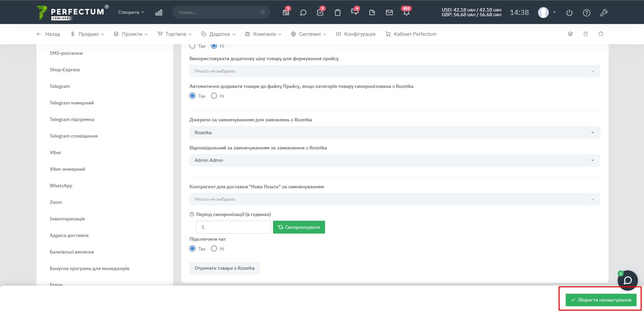Click Зберегти налаштування button

click(601, 300)
